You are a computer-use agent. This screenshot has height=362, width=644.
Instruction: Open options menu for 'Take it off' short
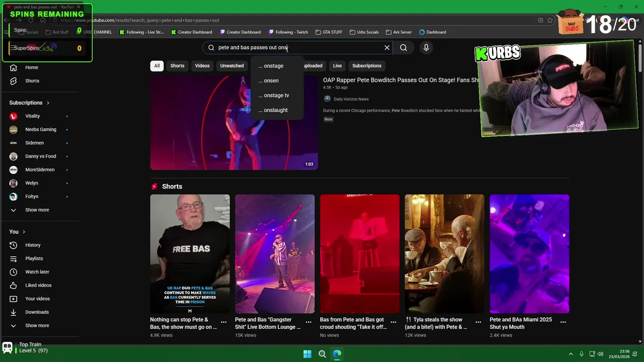point(393,322)
